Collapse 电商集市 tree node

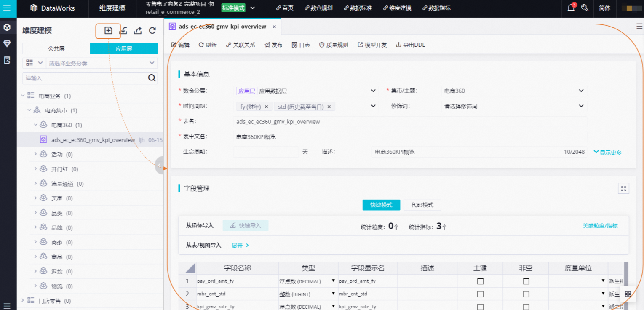click(29, 110)
